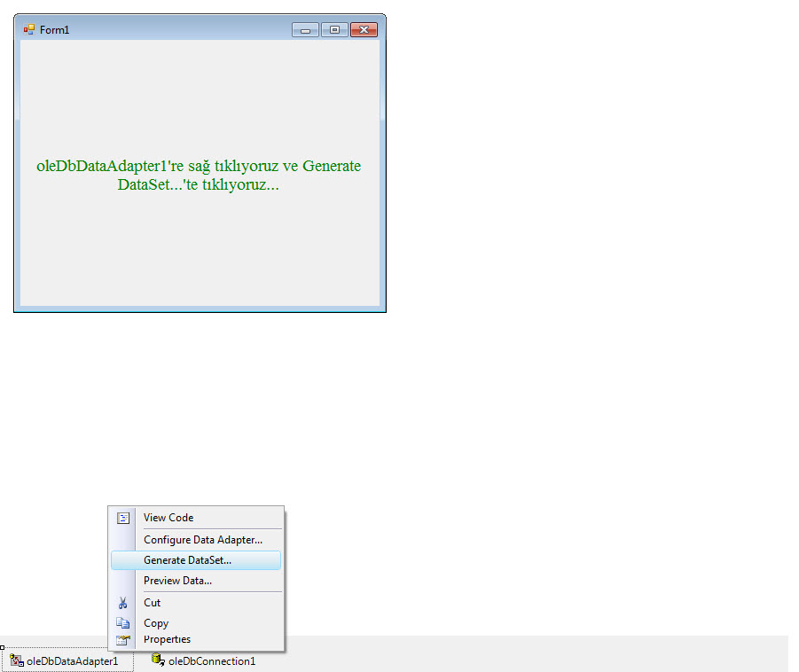Click the oleDbConnection1 name label in tray
This screenshot has width=799, height=672.
click(x=212, y=660)
